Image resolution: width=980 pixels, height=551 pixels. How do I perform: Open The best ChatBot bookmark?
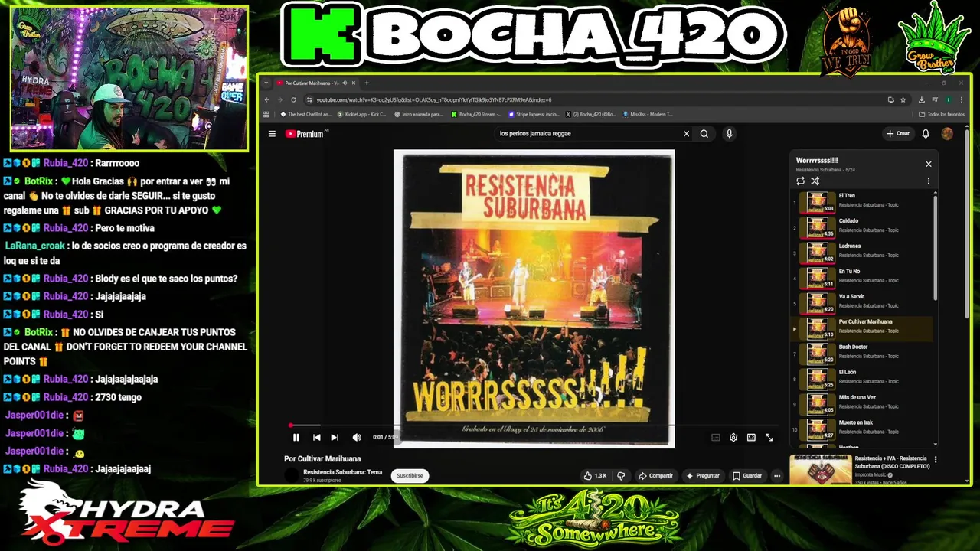(x=306, y=114)
